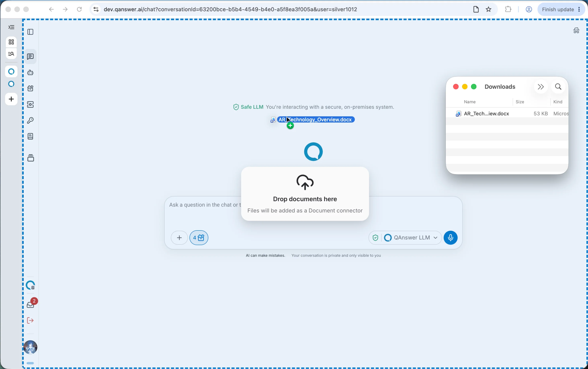The height and width of the screenshot is (369, 588).
Task: Sort Downloads by Name column
Action: (x=470, y=102)
